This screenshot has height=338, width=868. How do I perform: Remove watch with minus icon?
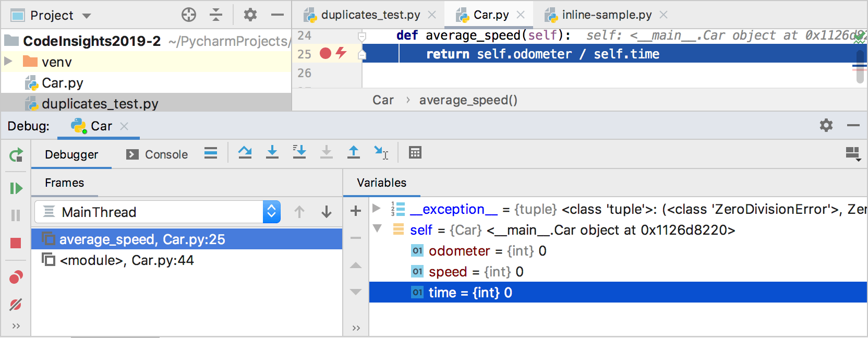(x=356, y=238)
